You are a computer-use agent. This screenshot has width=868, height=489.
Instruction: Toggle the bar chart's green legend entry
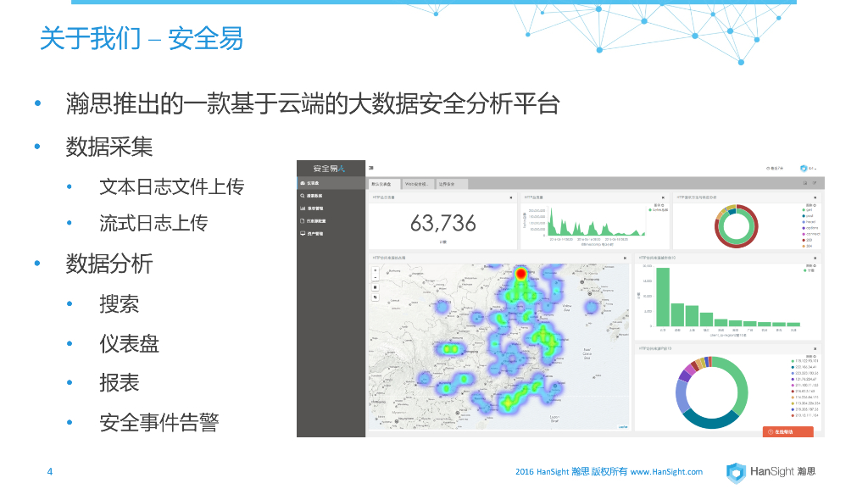coord(810,270)
